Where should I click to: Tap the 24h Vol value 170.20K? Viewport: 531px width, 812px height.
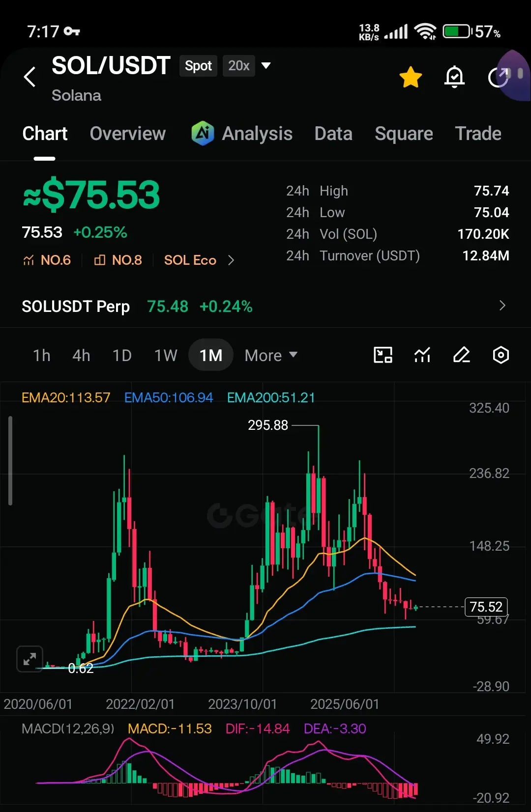[x=483, y=234]
